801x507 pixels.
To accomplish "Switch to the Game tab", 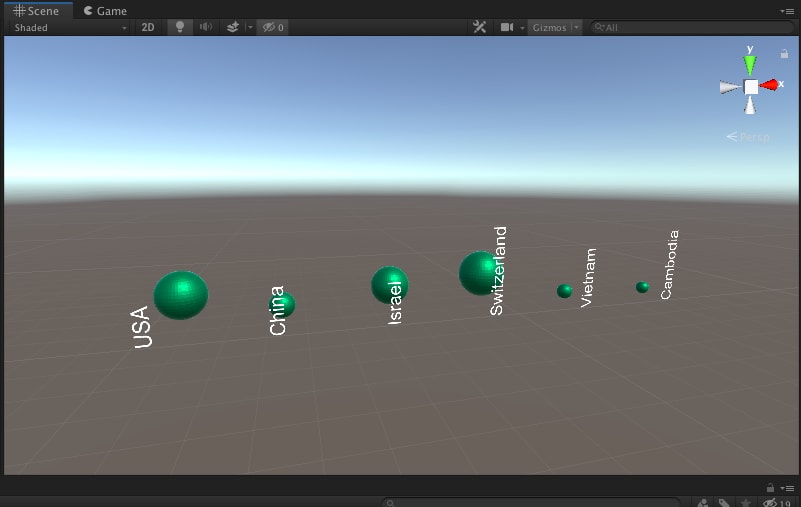I will (x=105, y=11).
